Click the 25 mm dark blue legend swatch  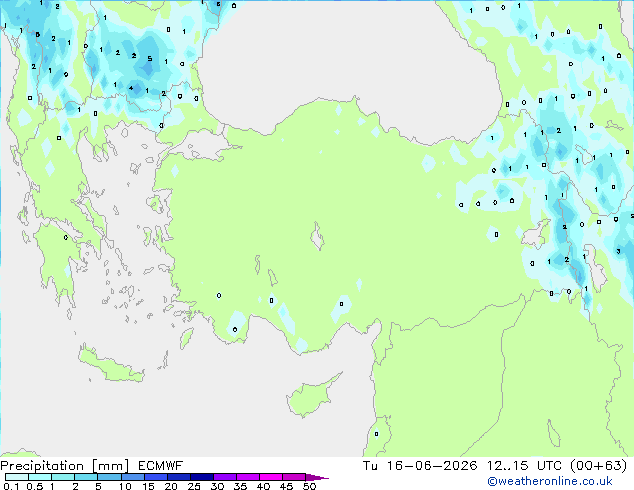[x=202, y=477]
